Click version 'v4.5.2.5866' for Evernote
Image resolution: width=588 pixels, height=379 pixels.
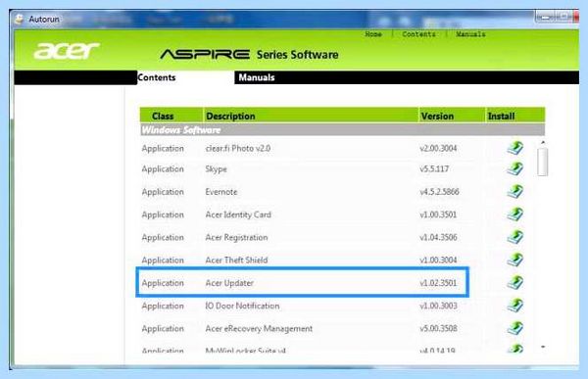[x=439, y=192]
